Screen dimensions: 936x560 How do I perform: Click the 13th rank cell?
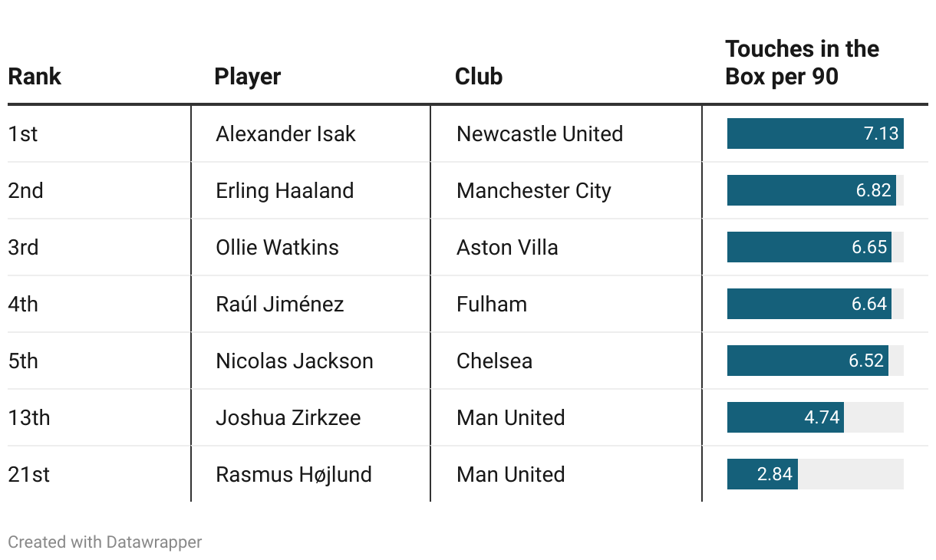(x=29, y=417)
